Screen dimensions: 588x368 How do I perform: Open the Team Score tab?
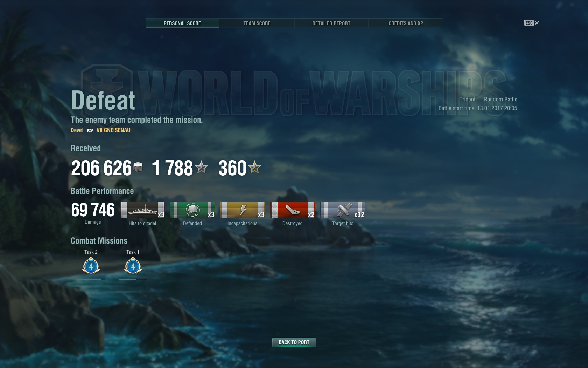pos(257,23)
